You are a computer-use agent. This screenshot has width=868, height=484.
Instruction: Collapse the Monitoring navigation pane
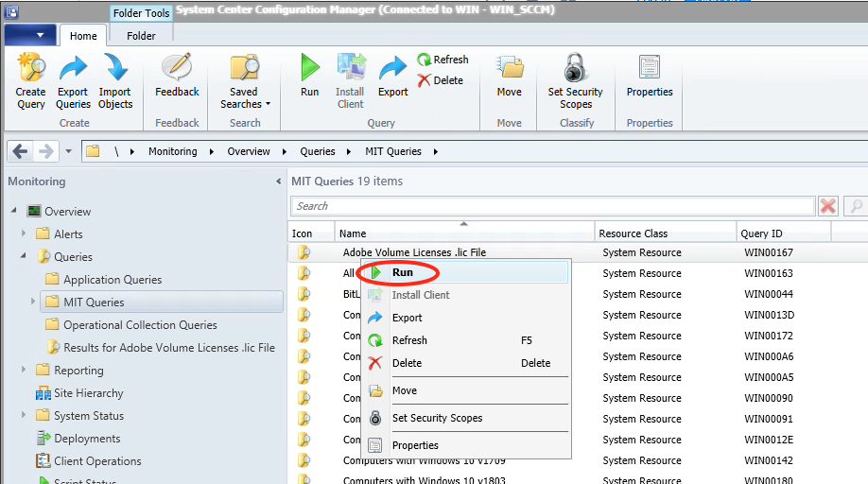click(x=278, y=181)
